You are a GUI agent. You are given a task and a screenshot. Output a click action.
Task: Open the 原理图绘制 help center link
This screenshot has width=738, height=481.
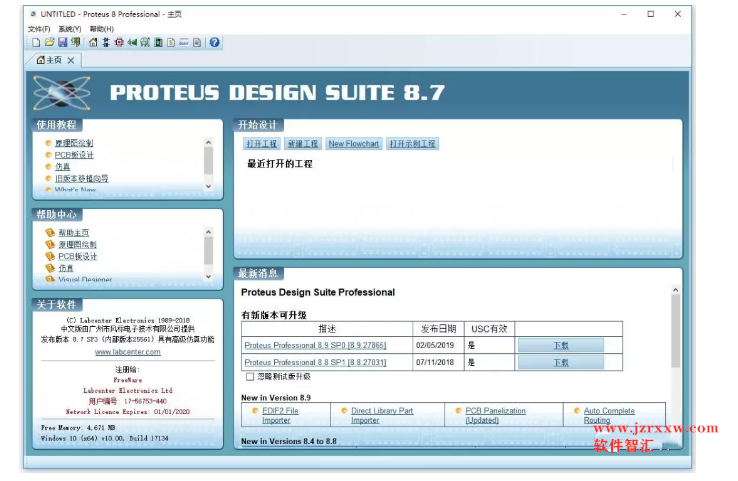point(77,244)
